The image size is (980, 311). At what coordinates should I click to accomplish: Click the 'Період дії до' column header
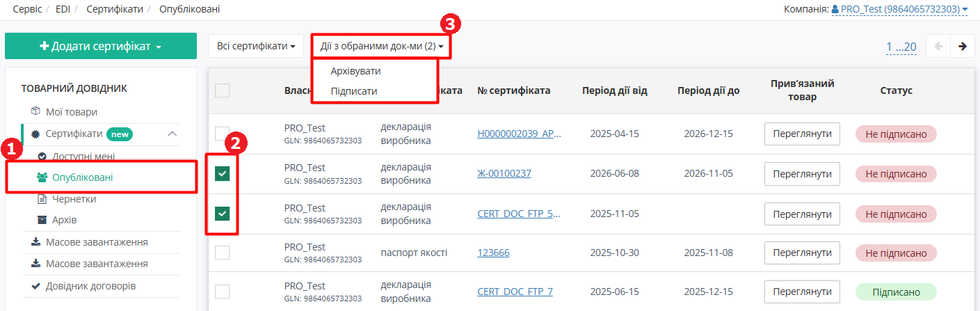tap(709, 90)
